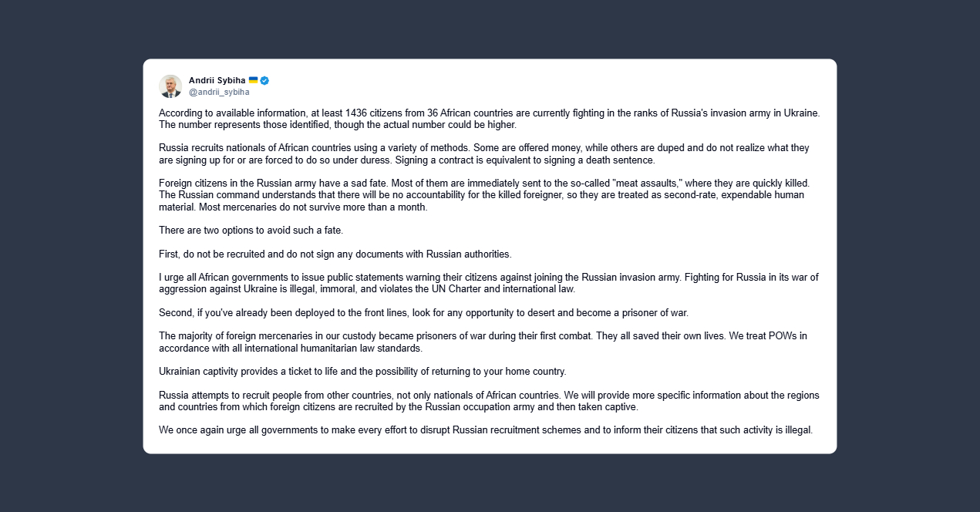Viewport: 980px width, 512px height.
Task: Click Andrii Sybiha's profile avatar
Action: tap(170, 86)
